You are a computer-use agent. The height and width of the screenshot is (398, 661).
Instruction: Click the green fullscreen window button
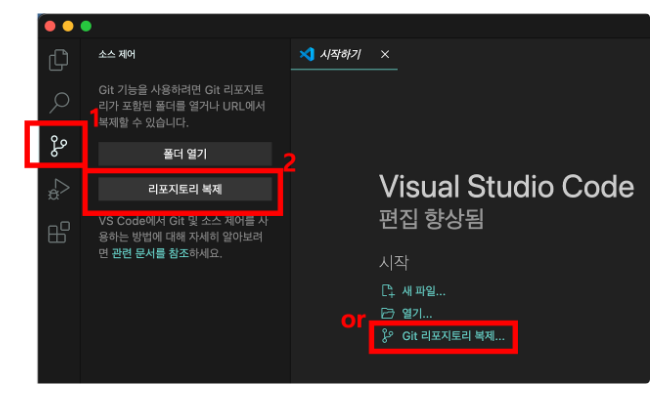coord(86,26)
